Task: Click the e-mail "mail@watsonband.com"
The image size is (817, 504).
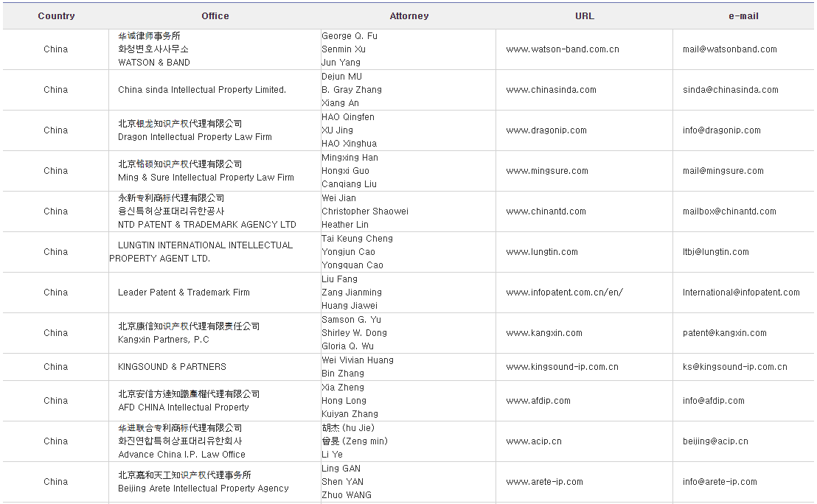Action: point(730,49)
